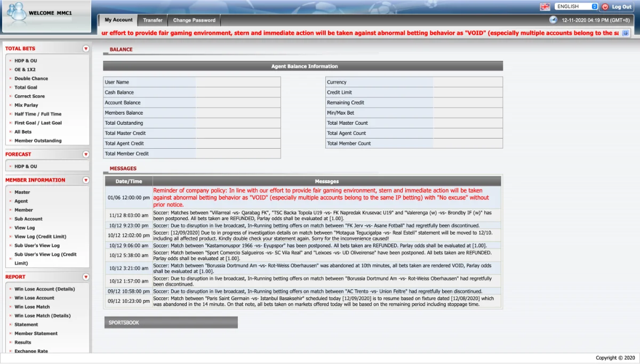Collapse the FORECAST section arrow

point(85,154)
